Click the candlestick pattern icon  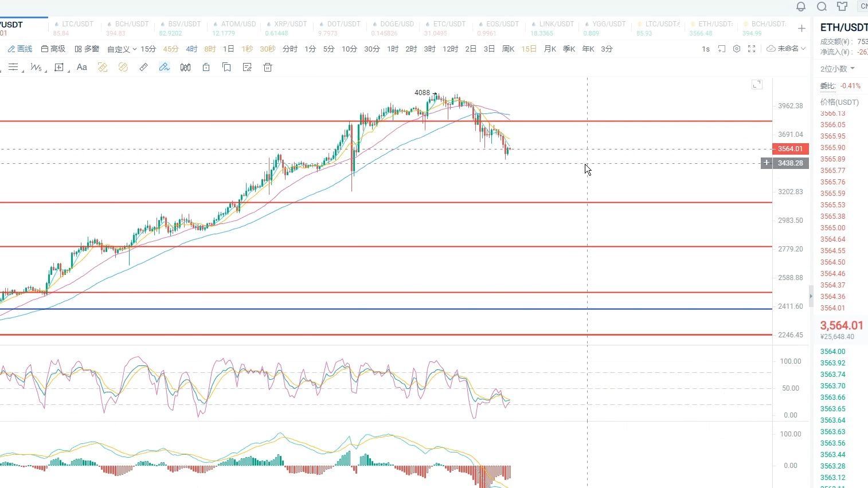click(185, 68)
